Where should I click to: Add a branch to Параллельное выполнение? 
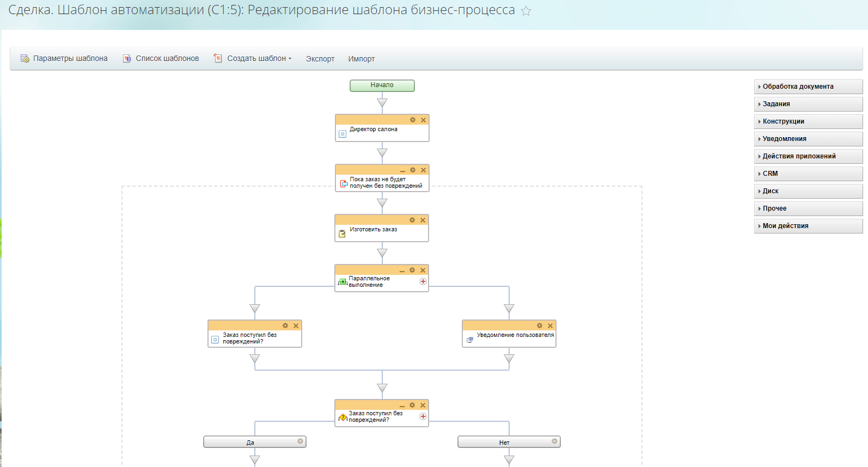tap(423, 281)
